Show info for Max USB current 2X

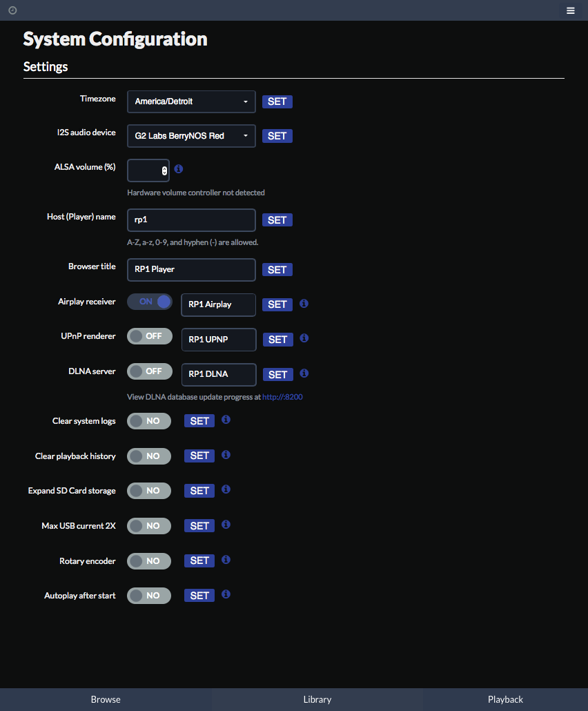226,524
